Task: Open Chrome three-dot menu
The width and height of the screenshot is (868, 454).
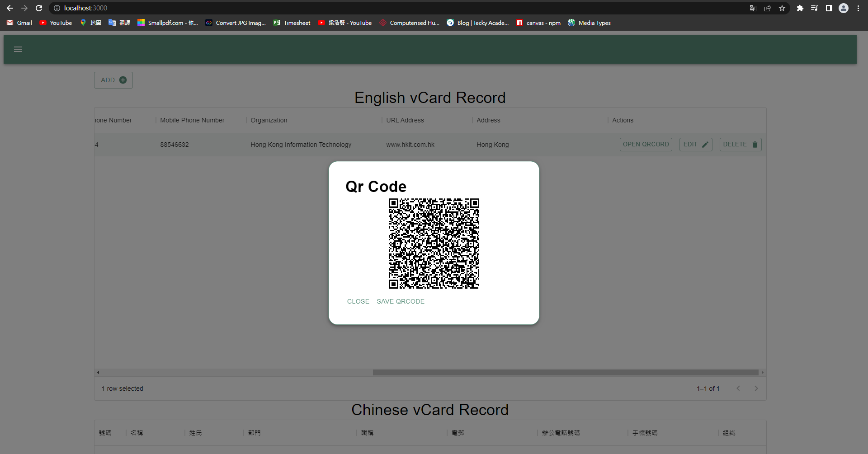Action: click(858, 8)
